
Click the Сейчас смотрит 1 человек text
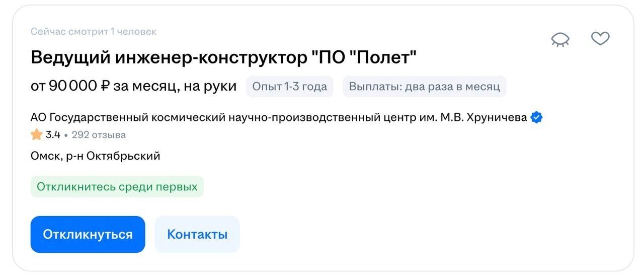[94, 32]
